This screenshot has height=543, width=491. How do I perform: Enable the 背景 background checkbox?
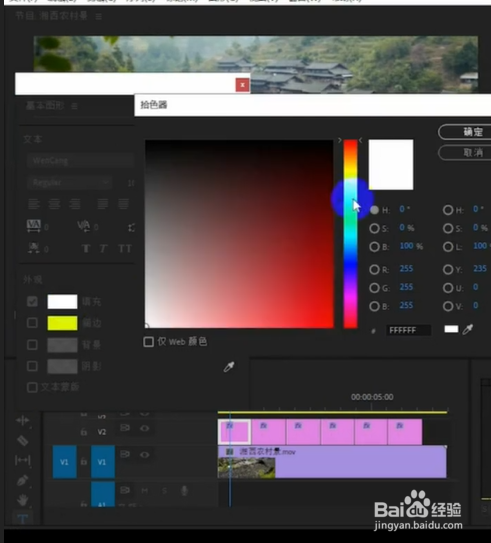[x=32, y=345]
